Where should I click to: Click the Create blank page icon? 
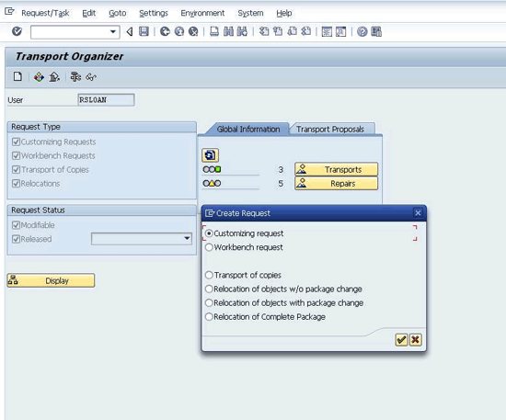tap(17, 76)
